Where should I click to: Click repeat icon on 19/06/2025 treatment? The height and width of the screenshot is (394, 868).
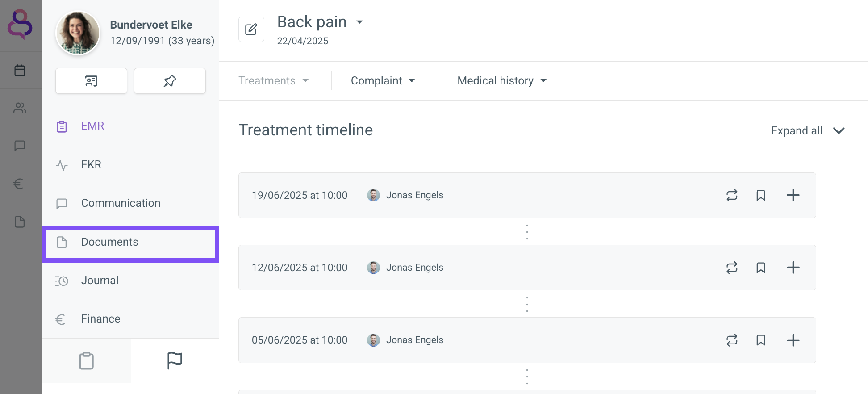tap(732, 195)
